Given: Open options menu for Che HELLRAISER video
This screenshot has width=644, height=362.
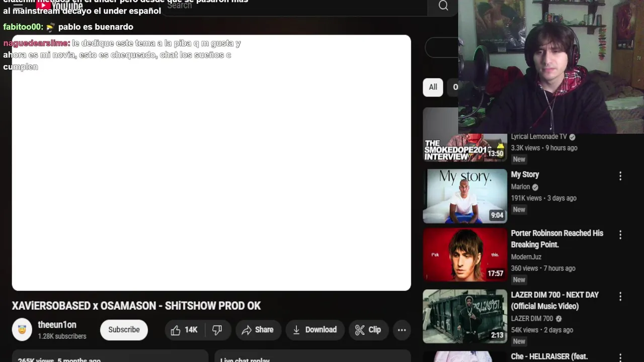Looking at the screenshot, I should click(x=620, y=357).
